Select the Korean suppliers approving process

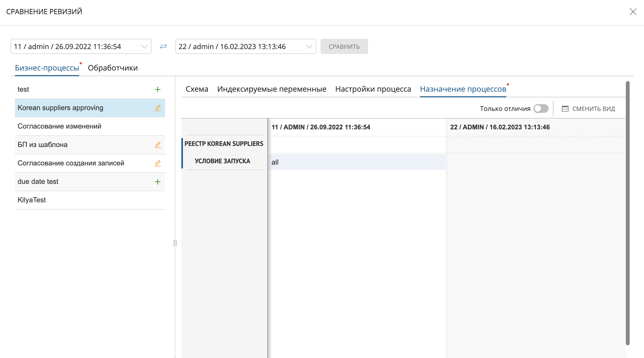click(x=60, y=108)
